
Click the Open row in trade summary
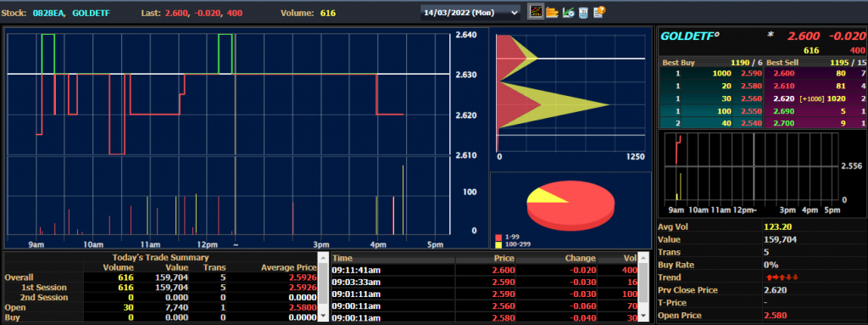click(x=160, y=307)
